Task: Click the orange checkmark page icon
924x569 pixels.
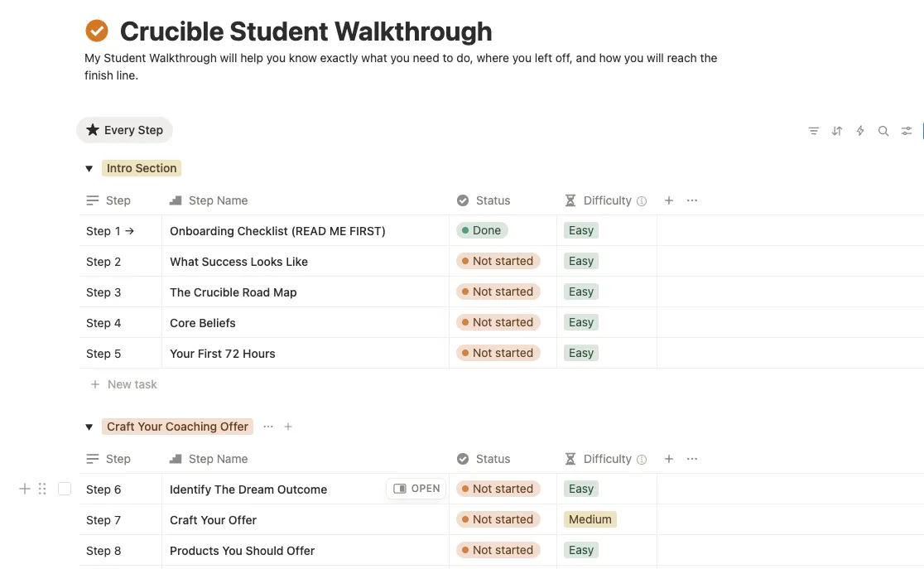Action: (97, 31)
